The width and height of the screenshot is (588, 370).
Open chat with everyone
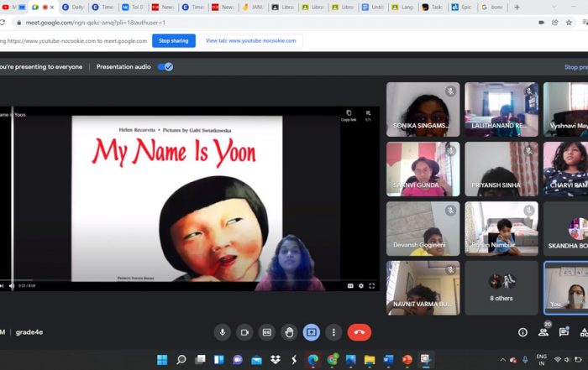(564, 332)
